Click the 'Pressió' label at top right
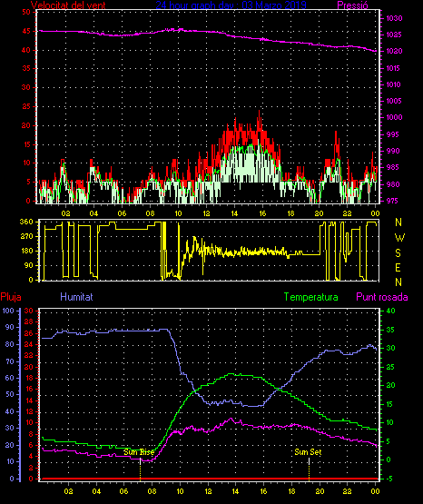This screenshot has width=423, height=504. click(353, 5)
